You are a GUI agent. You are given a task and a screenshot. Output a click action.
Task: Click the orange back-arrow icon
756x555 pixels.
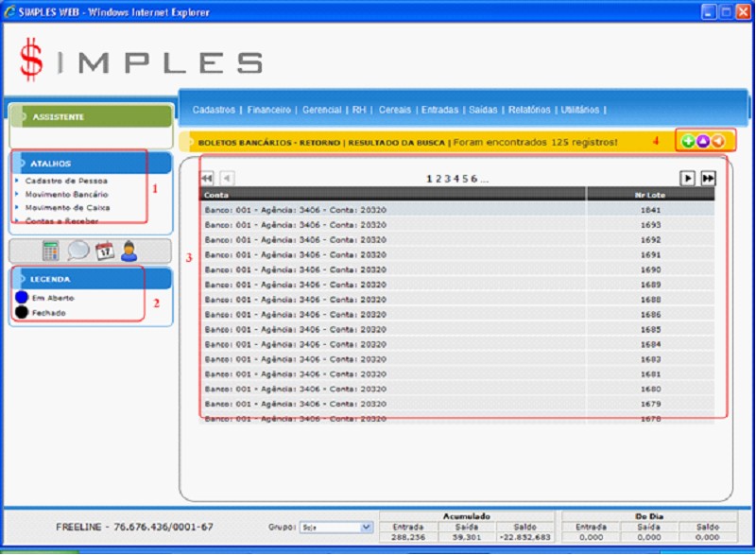click(718, 141)
